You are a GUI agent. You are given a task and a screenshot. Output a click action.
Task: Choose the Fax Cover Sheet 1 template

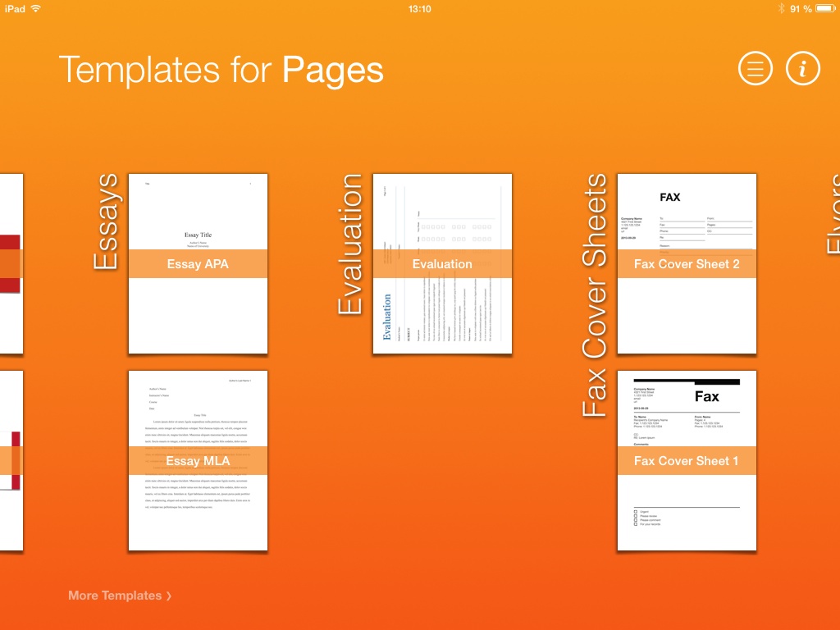687,460
